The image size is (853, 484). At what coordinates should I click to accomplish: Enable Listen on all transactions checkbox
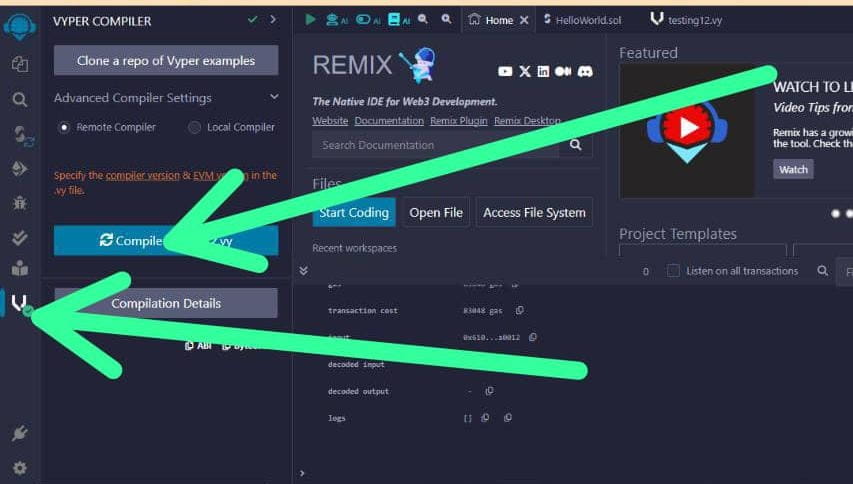click(673, 271)
